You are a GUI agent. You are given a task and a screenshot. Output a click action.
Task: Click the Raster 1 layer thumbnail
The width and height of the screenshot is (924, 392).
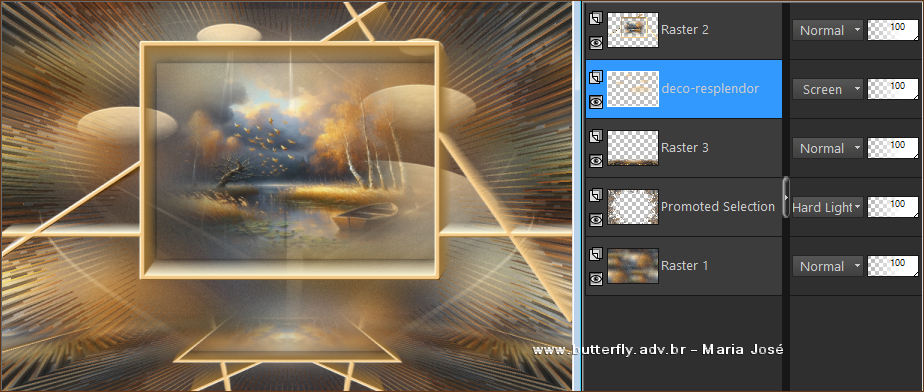[633, 266]
